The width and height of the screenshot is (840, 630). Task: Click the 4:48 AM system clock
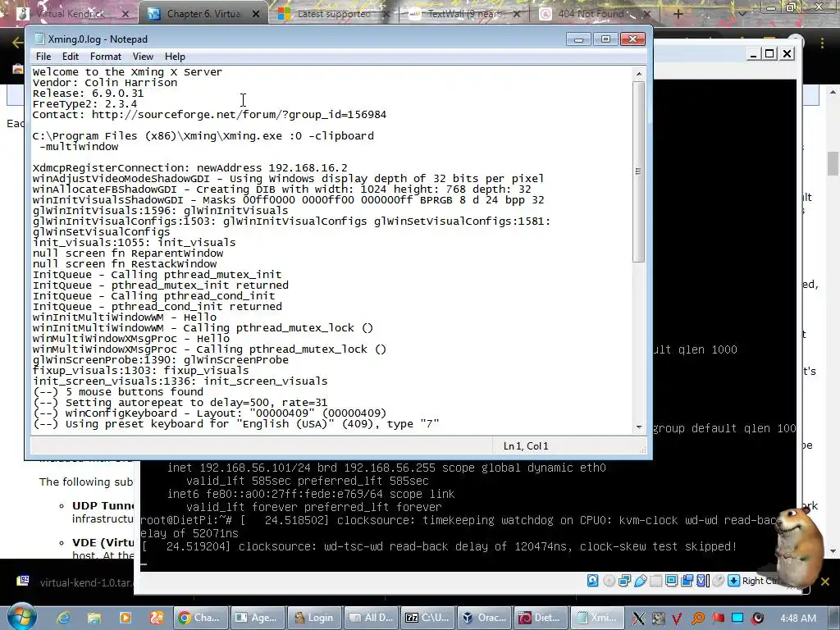pos(797,619)
